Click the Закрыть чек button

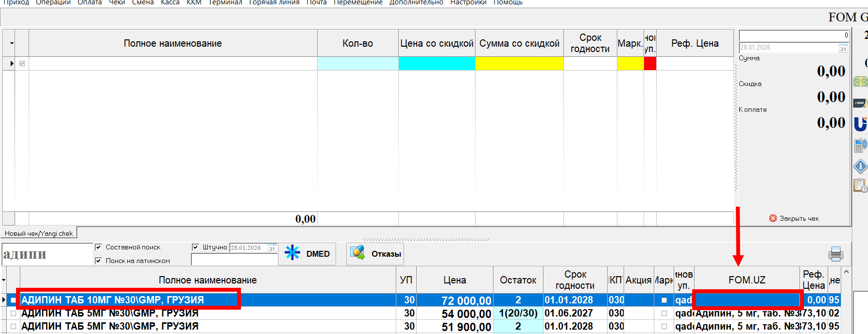(794, 218)
